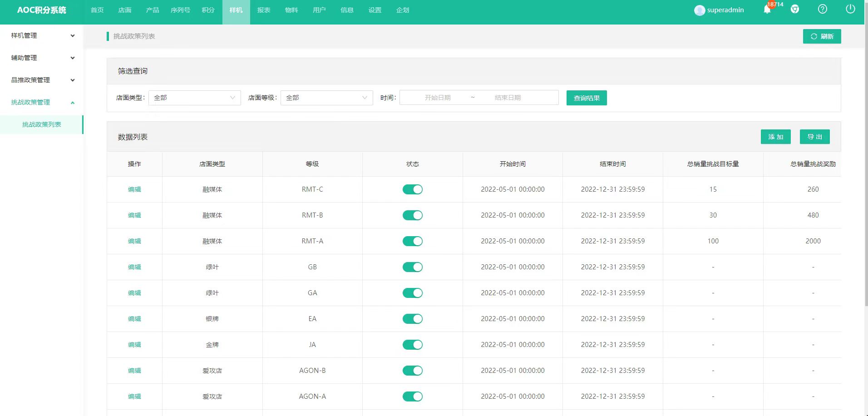Screen dimensions: 868x416
Task: Click the 店面类型 column header
Action: pos(212,164)
